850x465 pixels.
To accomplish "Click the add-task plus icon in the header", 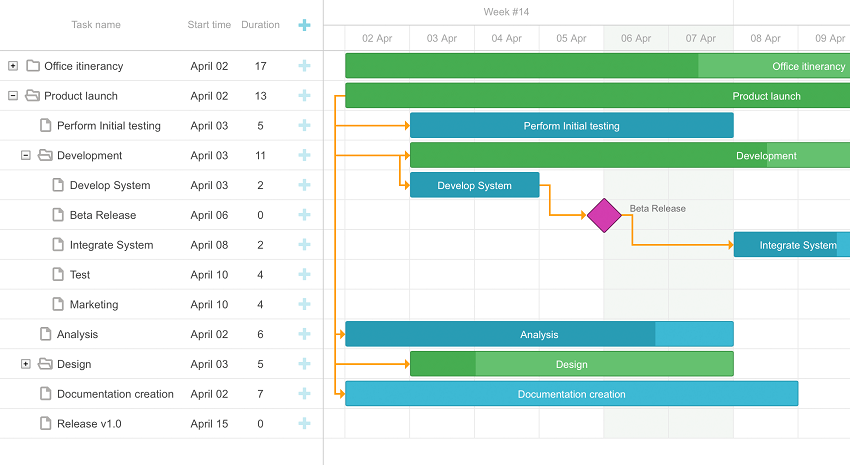I will [x=304, y=25].
